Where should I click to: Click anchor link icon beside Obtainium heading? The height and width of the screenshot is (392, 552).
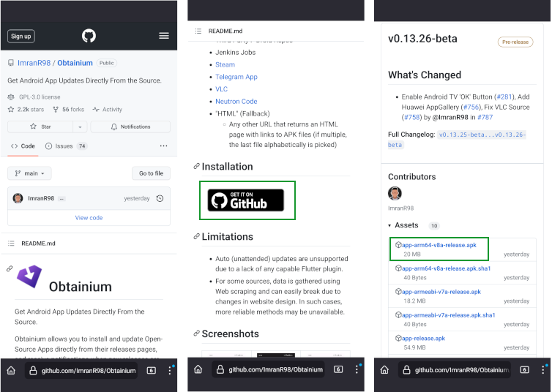pyautogui.click(x=10, y=269)
